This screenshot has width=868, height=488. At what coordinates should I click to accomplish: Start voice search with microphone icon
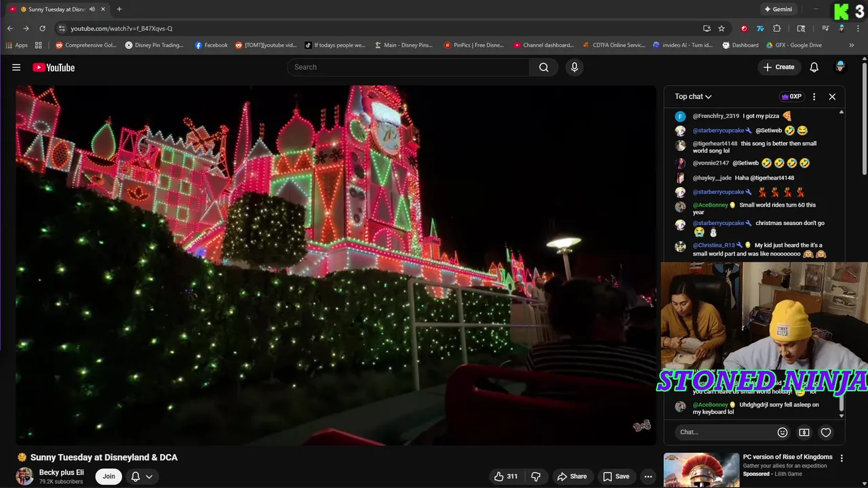point(574,67)
